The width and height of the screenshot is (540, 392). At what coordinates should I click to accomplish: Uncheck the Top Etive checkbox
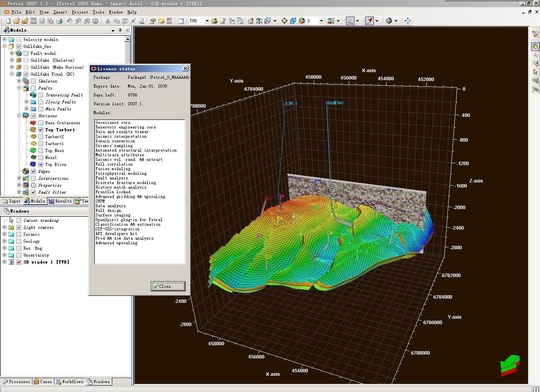click(x=40, y=164)
